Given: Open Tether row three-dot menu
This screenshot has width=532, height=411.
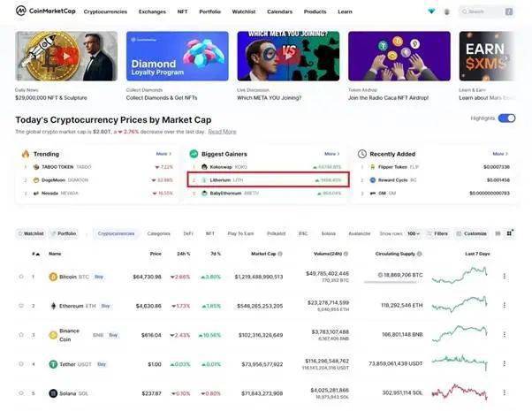Looking at the screenshot, I should pyautogui.click(x=505, y=364).
